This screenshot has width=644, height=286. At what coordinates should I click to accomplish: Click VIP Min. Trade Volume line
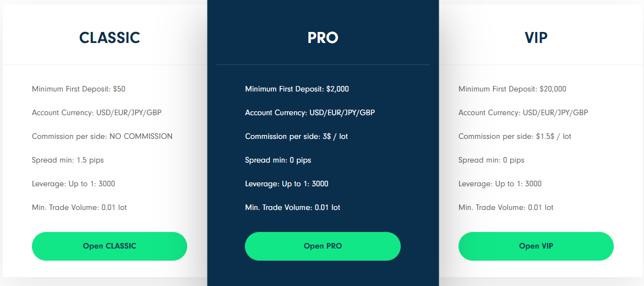point(506,208)
